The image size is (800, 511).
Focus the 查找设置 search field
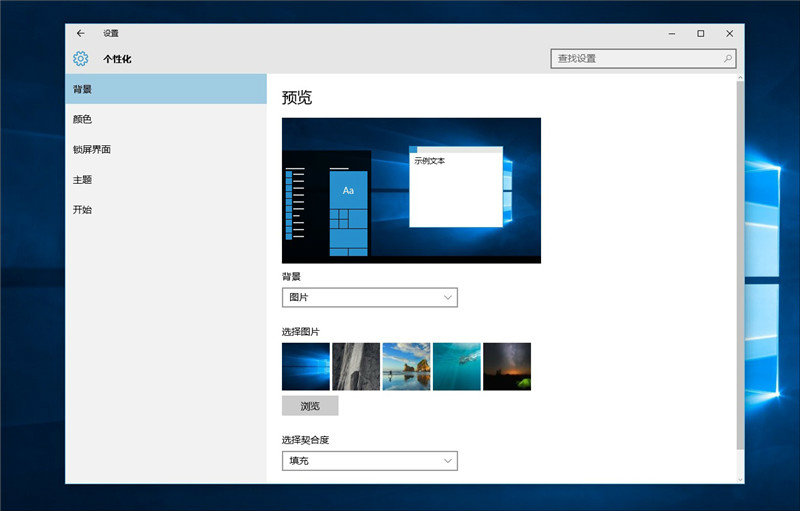click(635, 59)
